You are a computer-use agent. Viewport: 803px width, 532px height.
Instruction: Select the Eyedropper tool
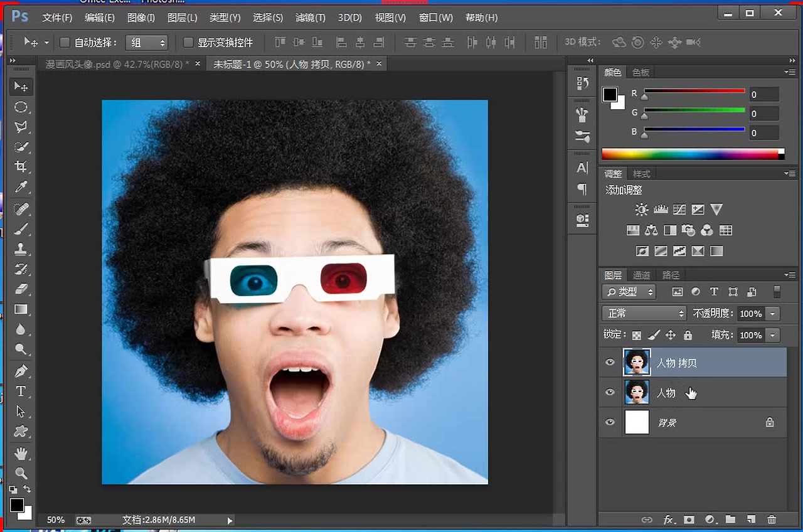pos(21,187)
